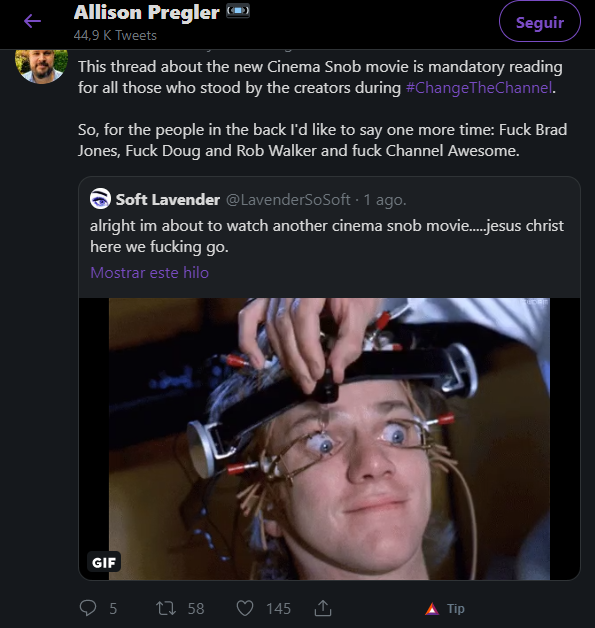
Task: View the 145 likes count
Action: tap(279, 609)
